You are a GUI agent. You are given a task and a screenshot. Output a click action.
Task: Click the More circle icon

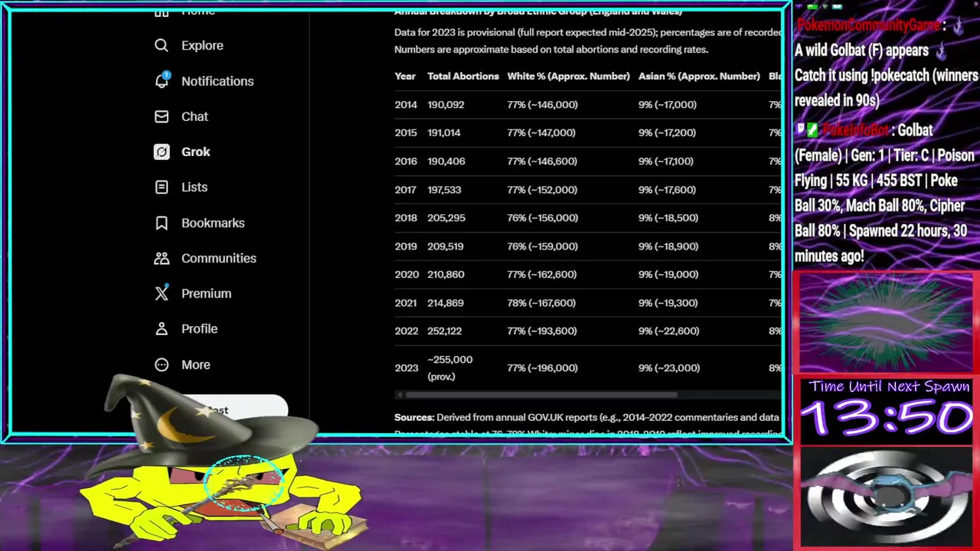[x=162, y=365]
